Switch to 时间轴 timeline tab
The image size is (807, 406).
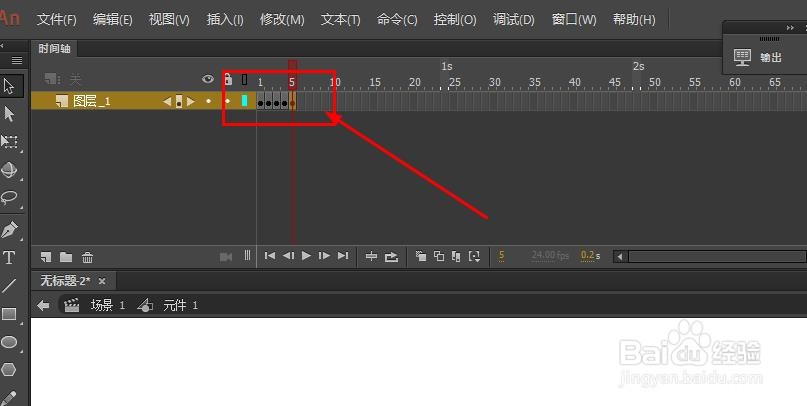54,49
